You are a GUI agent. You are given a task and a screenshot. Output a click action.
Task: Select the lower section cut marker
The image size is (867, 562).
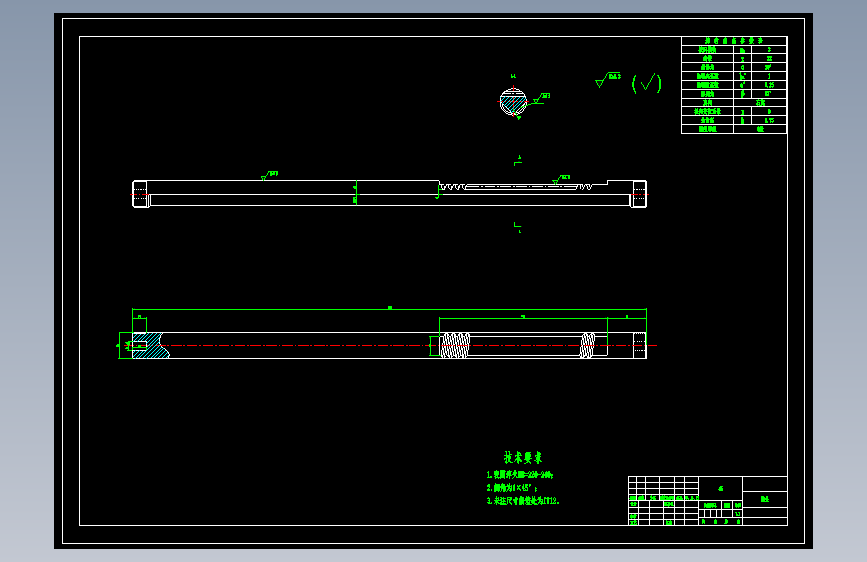coord(518,227)
